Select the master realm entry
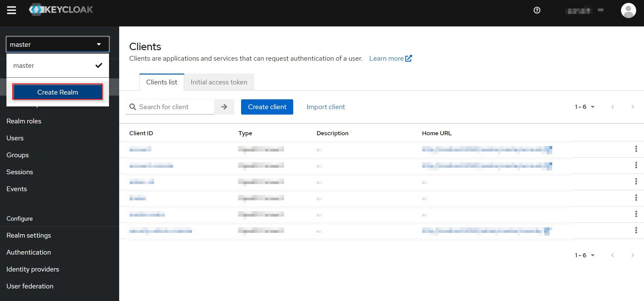The height and width of the screenshot is (301, 644). (58, 65)
